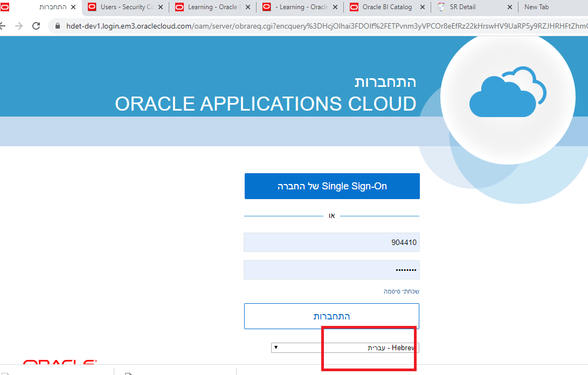Switch to the '- Learning - Oracle' tab

pos(301,7)
